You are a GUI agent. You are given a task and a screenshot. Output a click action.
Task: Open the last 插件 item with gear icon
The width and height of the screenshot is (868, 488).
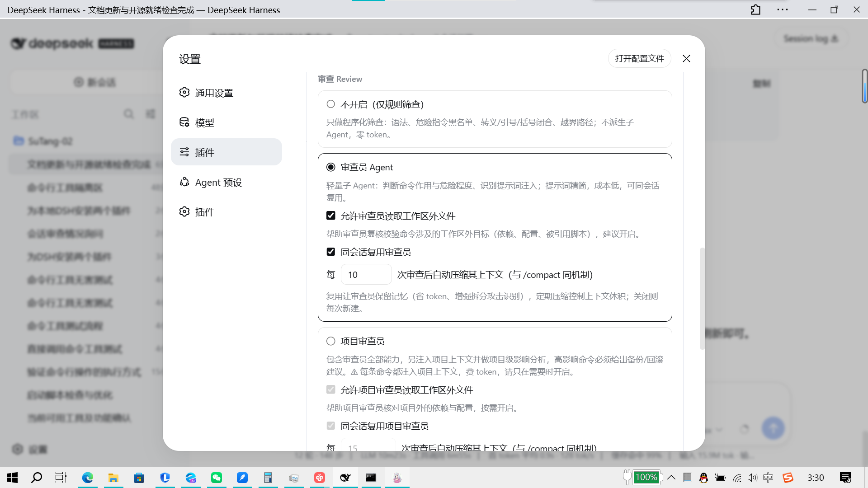(x=226, y=212)
